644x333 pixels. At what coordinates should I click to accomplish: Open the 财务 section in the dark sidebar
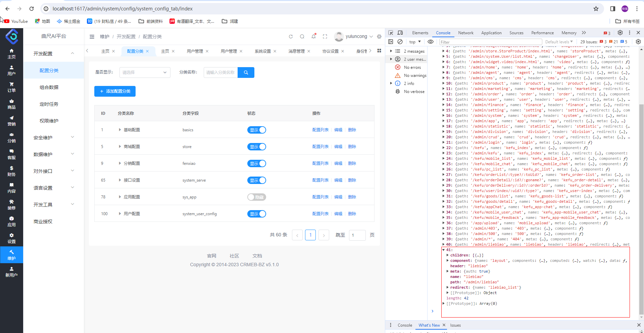(x=11, y=171)
